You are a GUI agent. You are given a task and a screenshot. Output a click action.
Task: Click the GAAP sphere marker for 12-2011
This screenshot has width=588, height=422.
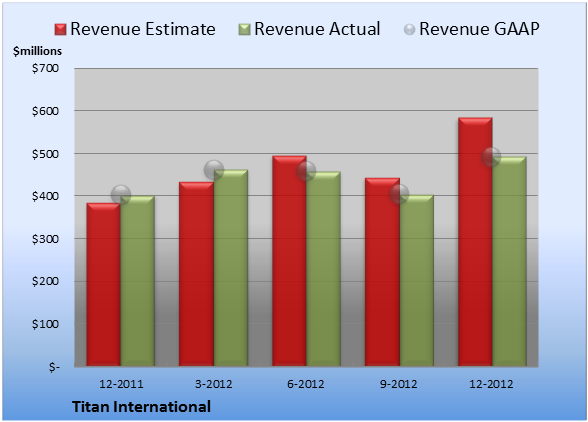pyautogui.click(x=121, y=195)
